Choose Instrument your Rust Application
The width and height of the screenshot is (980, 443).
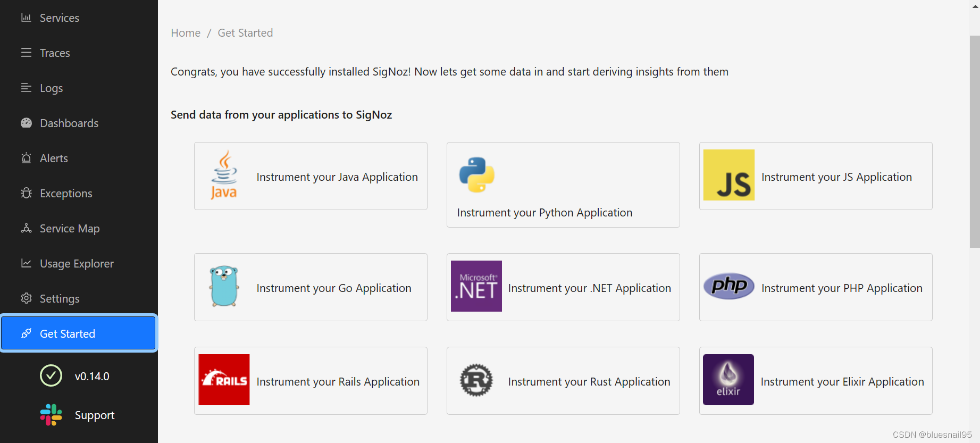[x=563, y=381]
